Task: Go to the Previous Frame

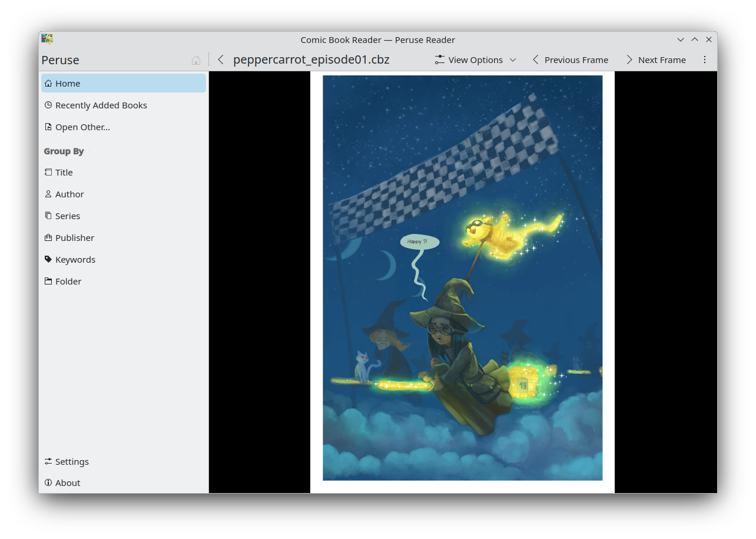Action: click(570, 59)
